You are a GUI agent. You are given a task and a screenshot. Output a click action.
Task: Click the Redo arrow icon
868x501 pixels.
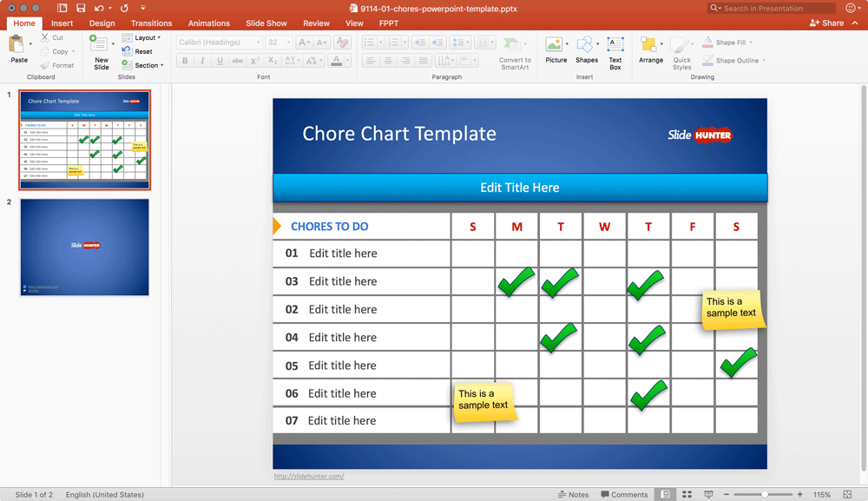124,8
